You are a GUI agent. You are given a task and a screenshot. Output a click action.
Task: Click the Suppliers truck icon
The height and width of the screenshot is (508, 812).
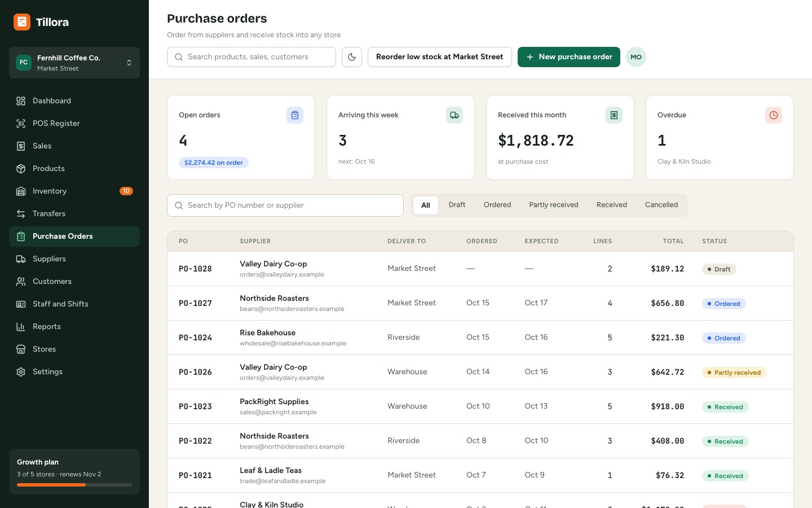(x=21, y=259)
